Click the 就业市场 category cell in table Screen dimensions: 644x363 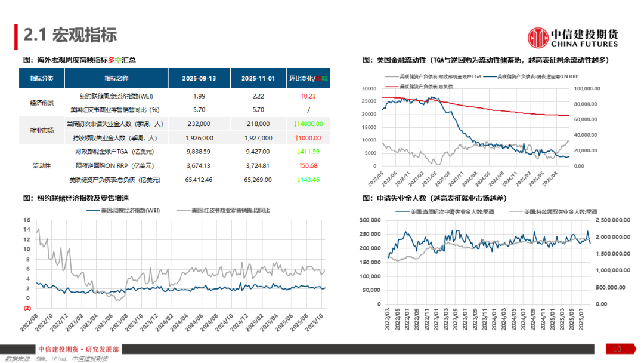click(x=42, y=131)
